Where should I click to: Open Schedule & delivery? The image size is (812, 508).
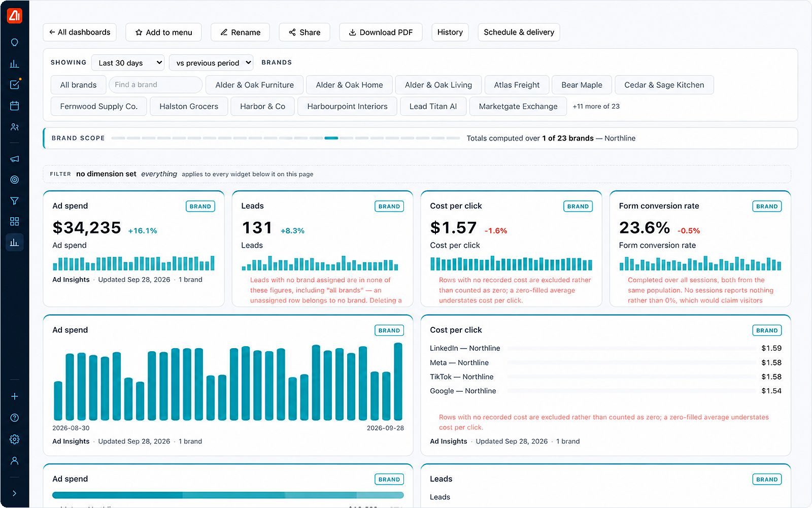pos(519,32)
